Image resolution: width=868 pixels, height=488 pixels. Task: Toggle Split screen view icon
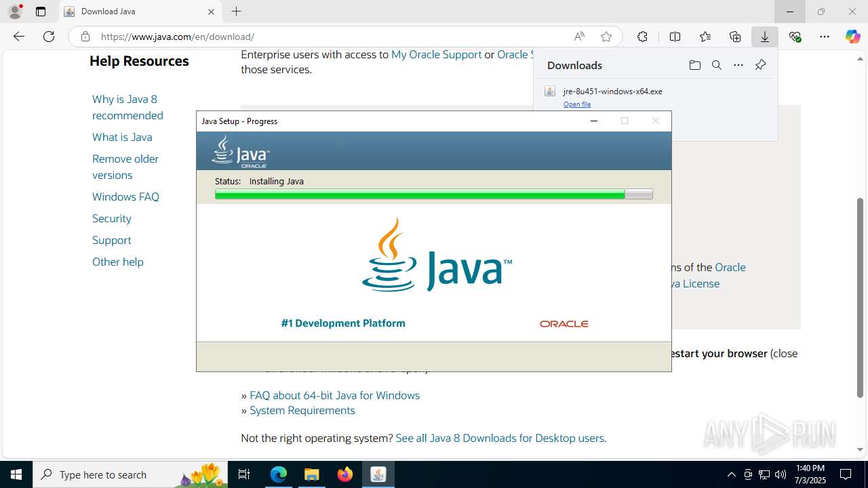tap(675, 37)
